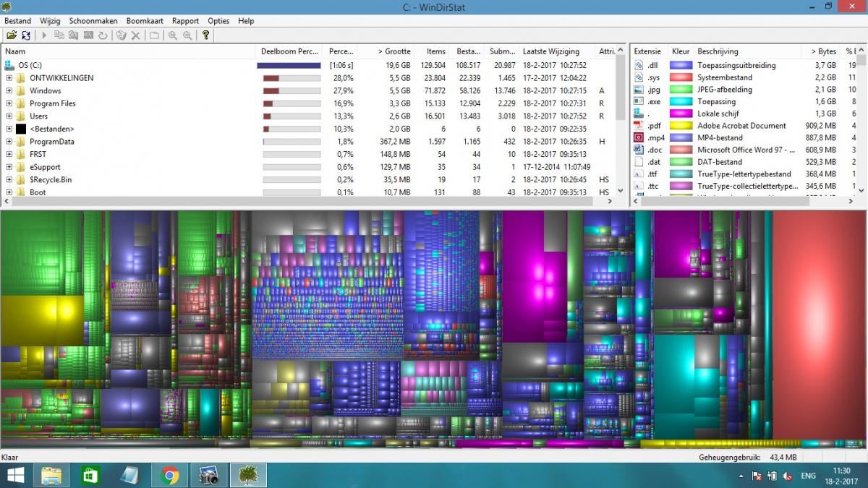Image resolution: width=868 pixels, height=488 pixels.
Task: Click the ONTWIKKELINGEN folder icon
Action: pos(21,78)
